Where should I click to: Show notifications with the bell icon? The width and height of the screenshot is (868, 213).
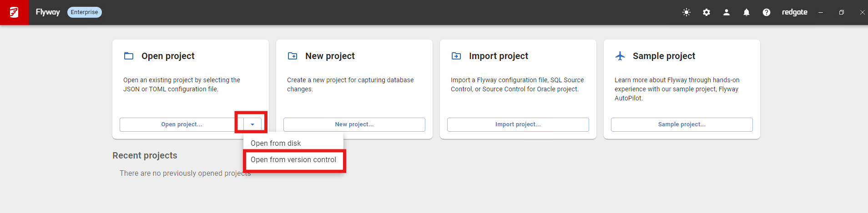[x=747, y=12]
